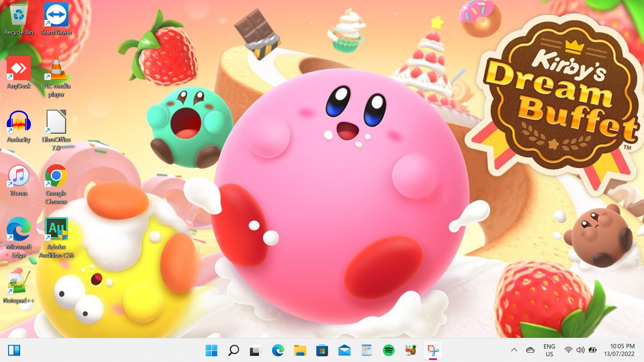644x362 pixels.
Task: Open the Mail app from taskbar
Action: tap(344, 350)
